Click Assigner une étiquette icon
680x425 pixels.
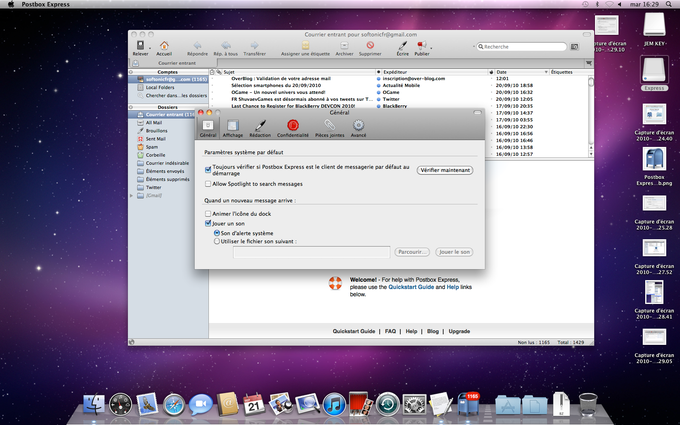point(305,46)
